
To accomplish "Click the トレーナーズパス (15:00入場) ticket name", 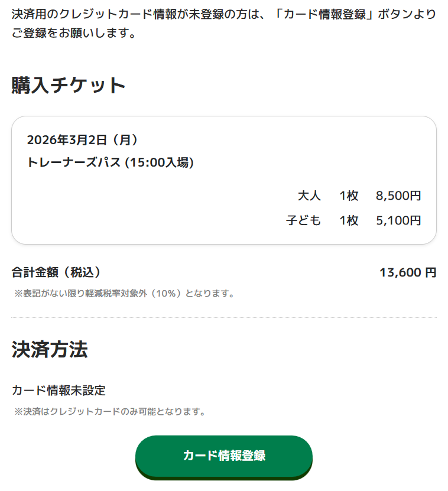I will pos(110,162).
